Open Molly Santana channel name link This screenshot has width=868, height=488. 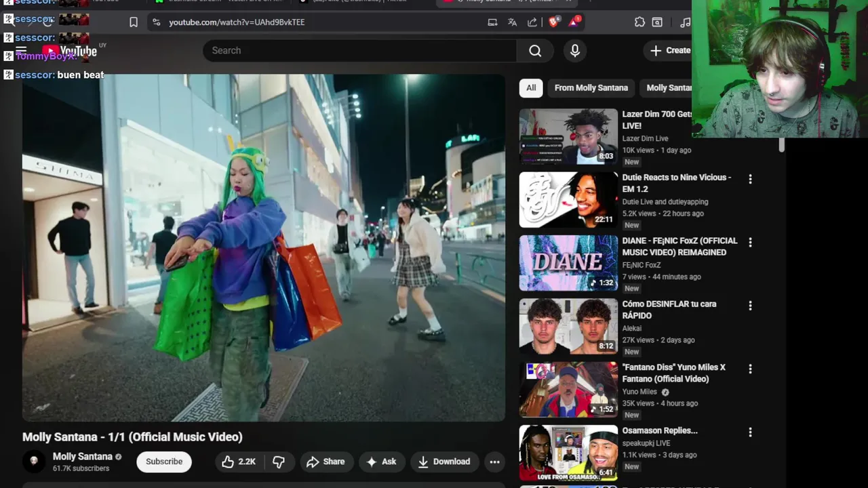[83, 457]
